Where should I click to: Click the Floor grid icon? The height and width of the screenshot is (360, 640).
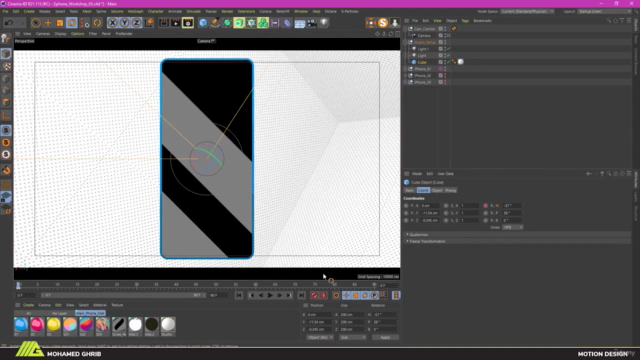(300, 22)
